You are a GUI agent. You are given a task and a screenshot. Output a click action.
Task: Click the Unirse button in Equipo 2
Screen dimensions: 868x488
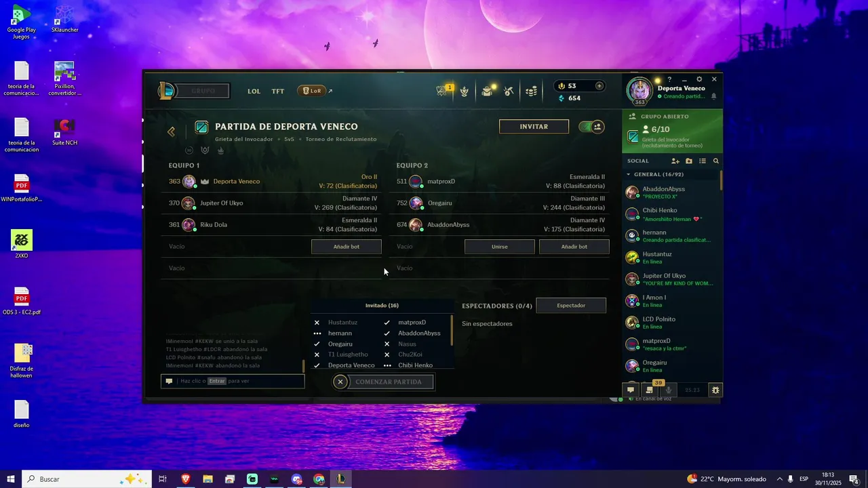tap(500, 247)
